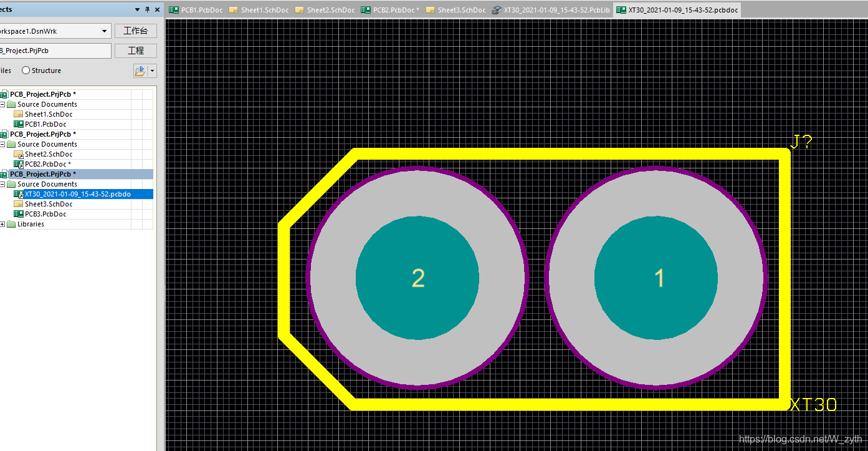Image resolution: width=868 pixels, height=451 pixels.
Task: Select pad 2 of the XT30 footprint
Action: tap(417, 278)
